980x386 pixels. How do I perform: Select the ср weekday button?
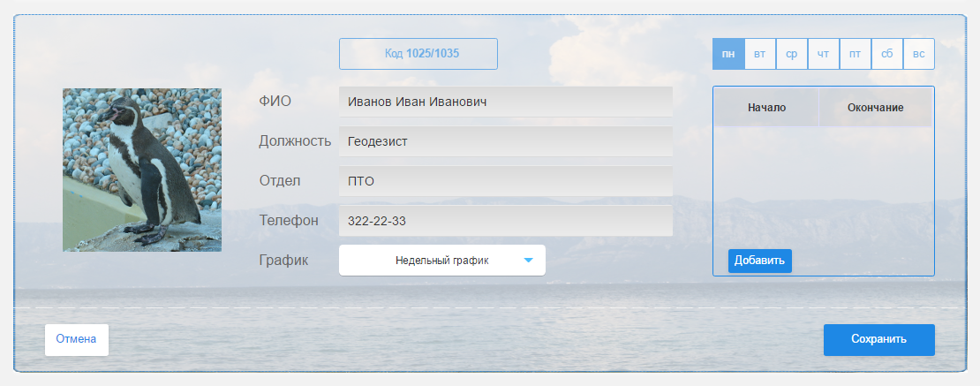[x=792, y=54]
